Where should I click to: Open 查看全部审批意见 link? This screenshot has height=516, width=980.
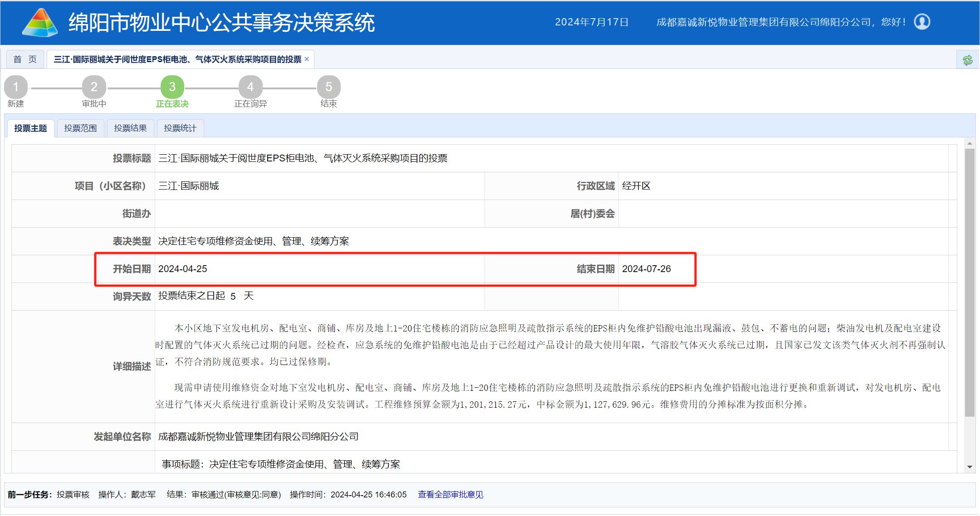pyautogui.click(x=450, y=494)
